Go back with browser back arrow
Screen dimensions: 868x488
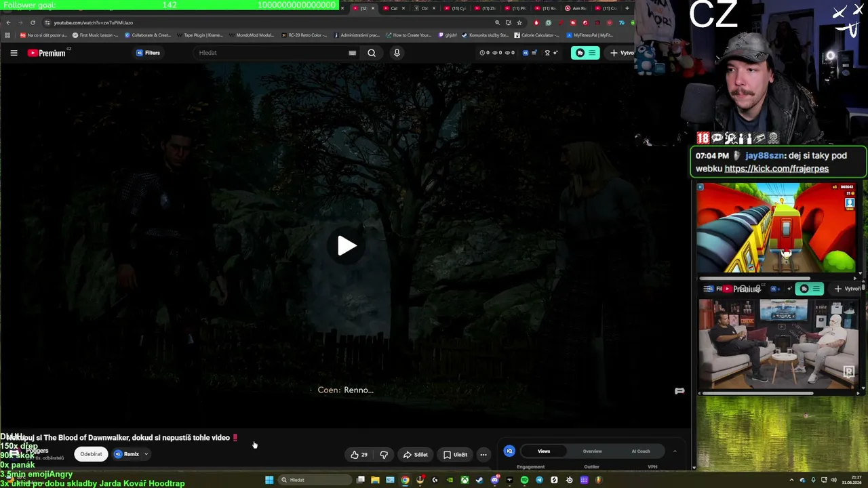tap(8, 22)
